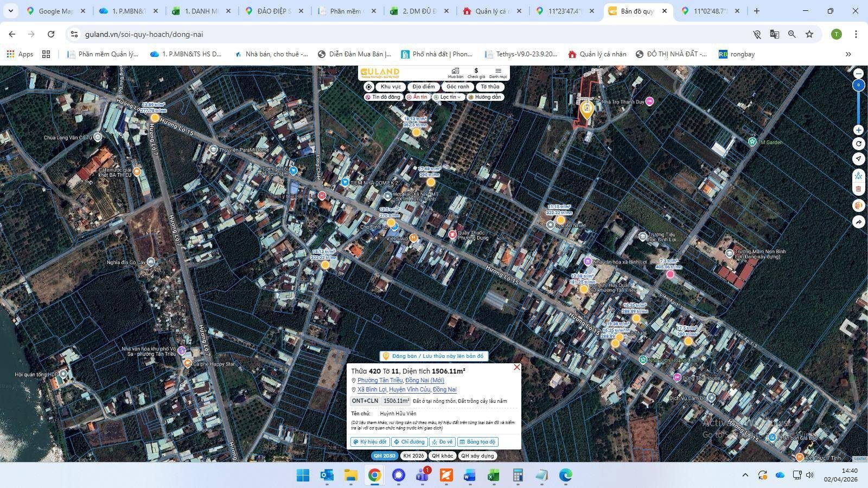The height and width of the screenshot is (488, 868).
Task: Open Hướng dẫn guide
Action: pyautogui.click(x=485, y=97)
